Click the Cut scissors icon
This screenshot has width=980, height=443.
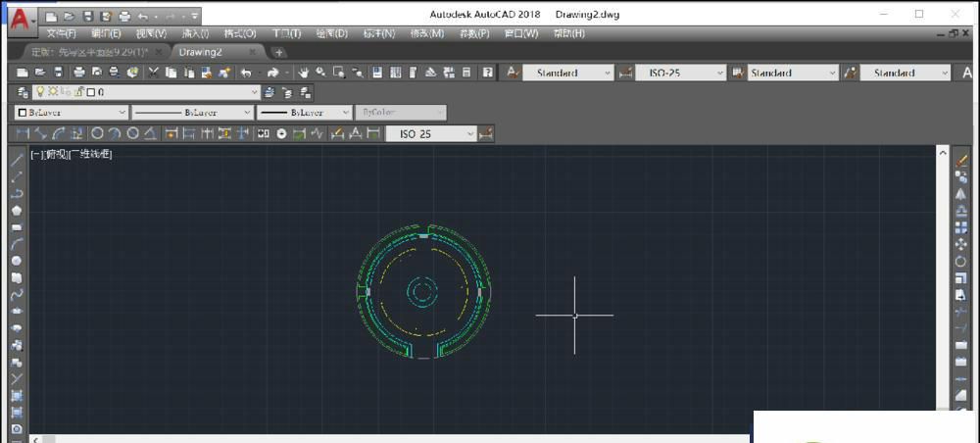pos(153,73)
